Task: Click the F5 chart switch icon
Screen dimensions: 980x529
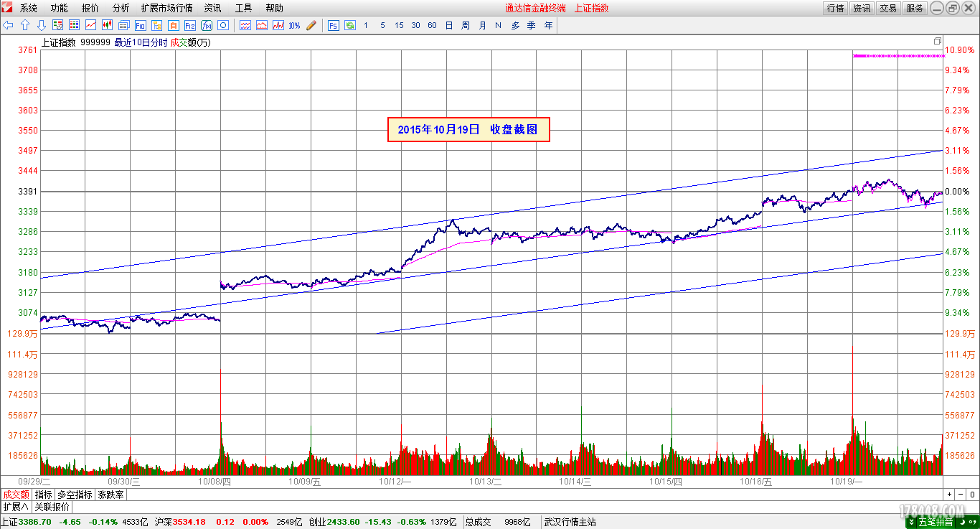Action: click(334, 25)
